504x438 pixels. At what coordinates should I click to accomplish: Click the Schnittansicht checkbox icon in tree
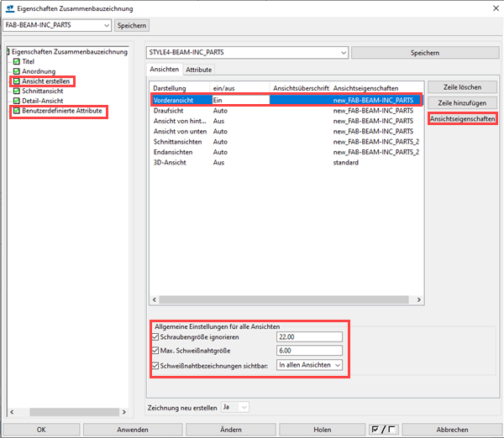pyautogui.click(x=16, y=91)
